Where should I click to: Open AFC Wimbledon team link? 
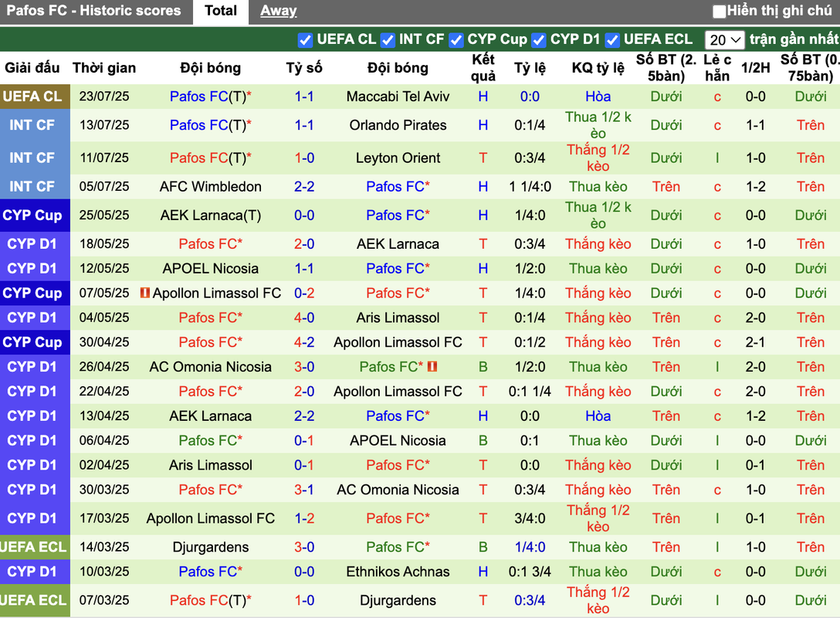coord(211,186)
